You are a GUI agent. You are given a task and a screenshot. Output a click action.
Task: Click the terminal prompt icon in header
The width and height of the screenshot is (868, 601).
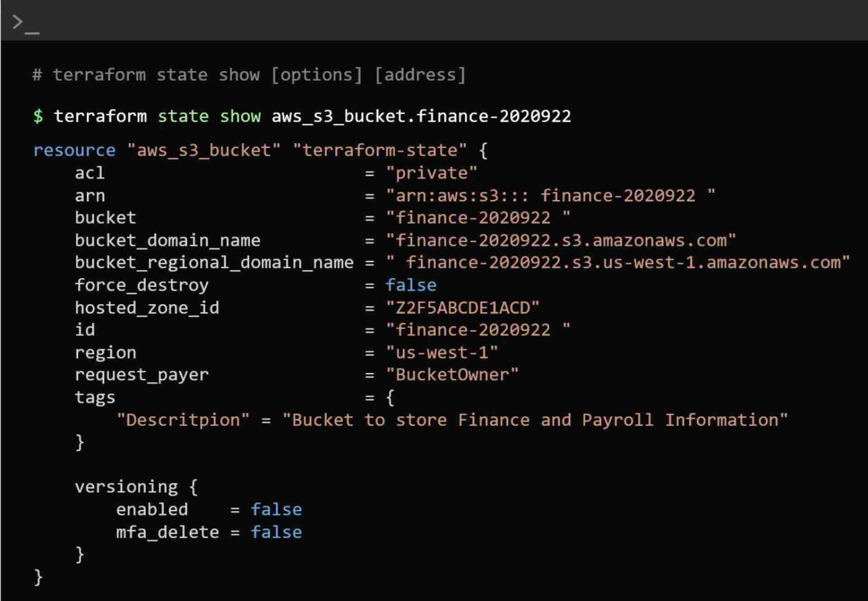[26, 23]
